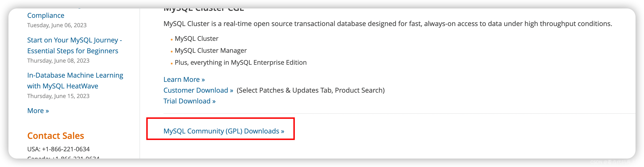Open the Compliance blog post
644x167 pixels.
[x=46, y=15]
